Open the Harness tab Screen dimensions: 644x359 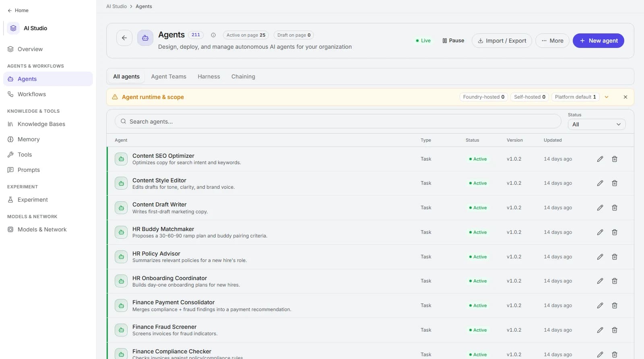click(x=209, y=76)
